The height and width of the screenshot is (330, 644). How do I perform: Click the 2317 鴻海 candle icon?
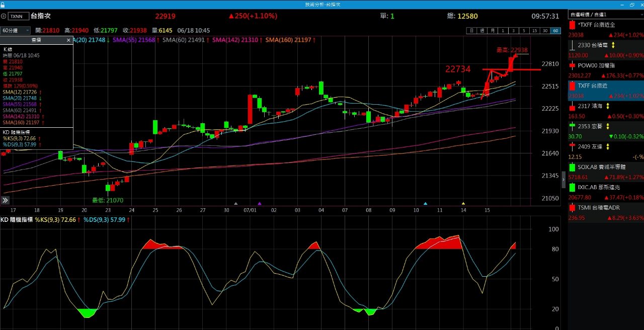tap(572, 106)
